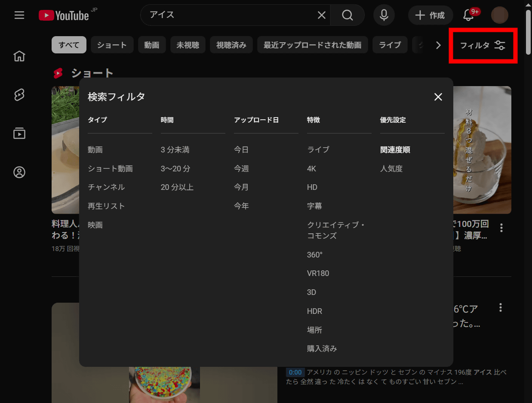Open the account avatar menu
The image size is (532, 403).
pyautogui.click(x=500, y=15)
